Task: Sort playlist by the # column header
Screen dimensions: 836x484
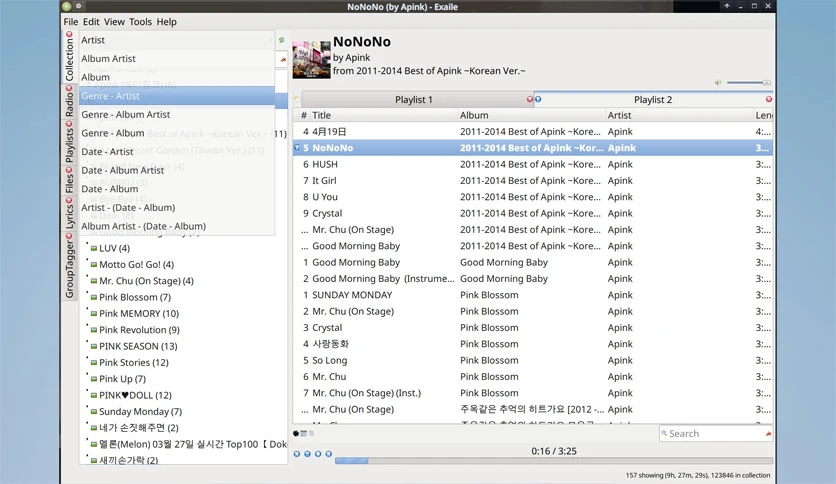Action: pyautogui.click(x=303, y=115)
